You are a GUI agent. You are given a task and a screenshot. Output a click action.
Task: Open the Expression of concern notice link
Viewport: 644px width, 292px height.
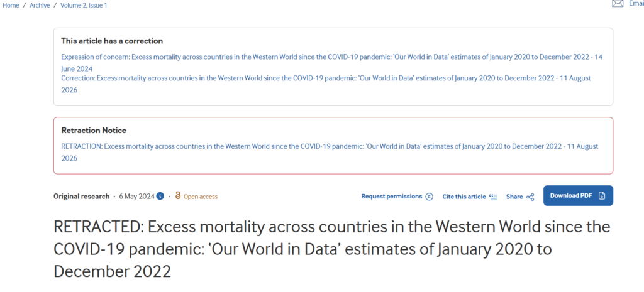click(x=332, y=62)
